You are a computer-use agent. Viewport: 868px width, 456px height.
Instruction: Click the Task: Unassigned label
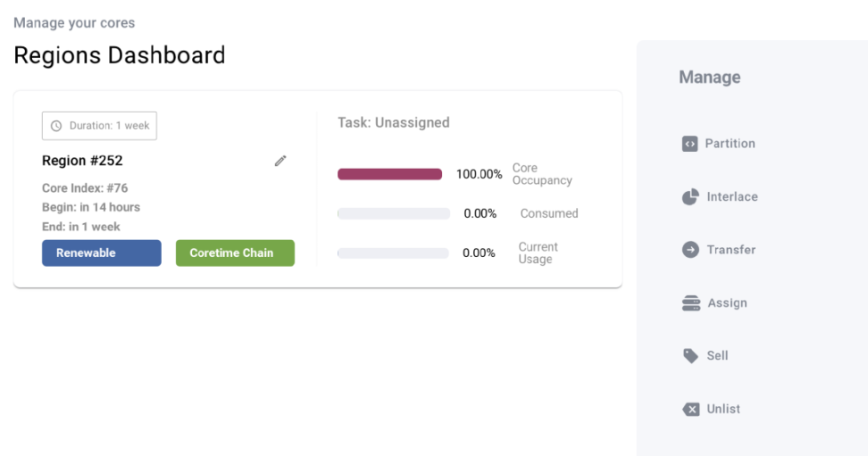(393, 122)
